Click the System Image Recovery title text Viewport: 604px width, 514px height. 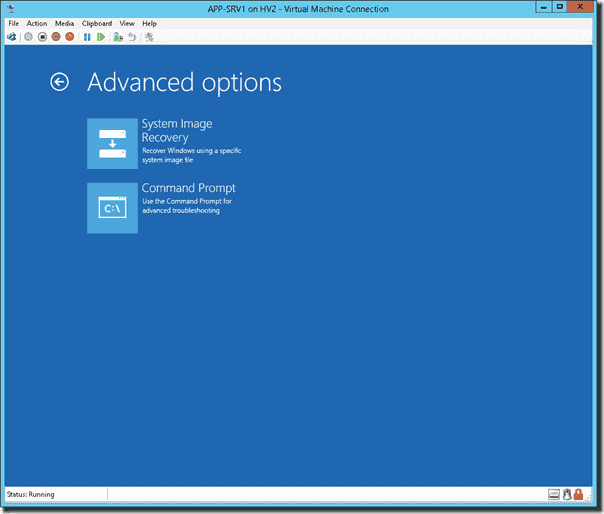177,130
